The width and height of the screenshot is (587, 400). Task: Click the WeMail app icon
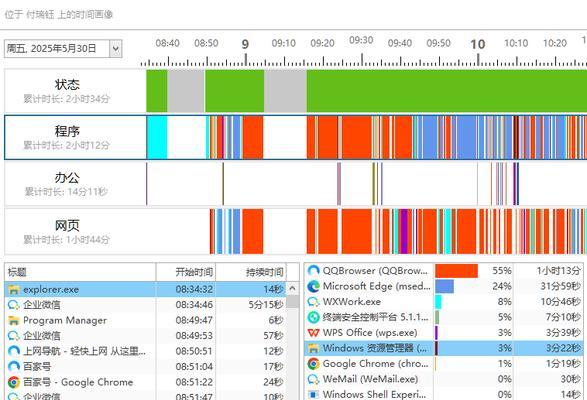tap(313, 379)
